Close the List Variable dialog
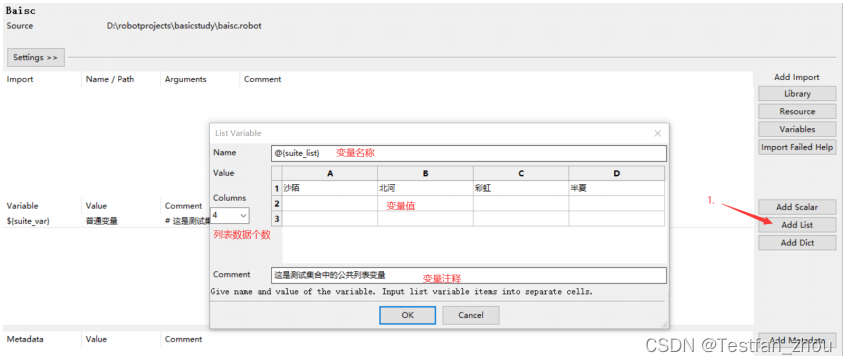Image resolution: width=847 pixels, height=364 pixels. pyautogui.click(x=657, y=133)
